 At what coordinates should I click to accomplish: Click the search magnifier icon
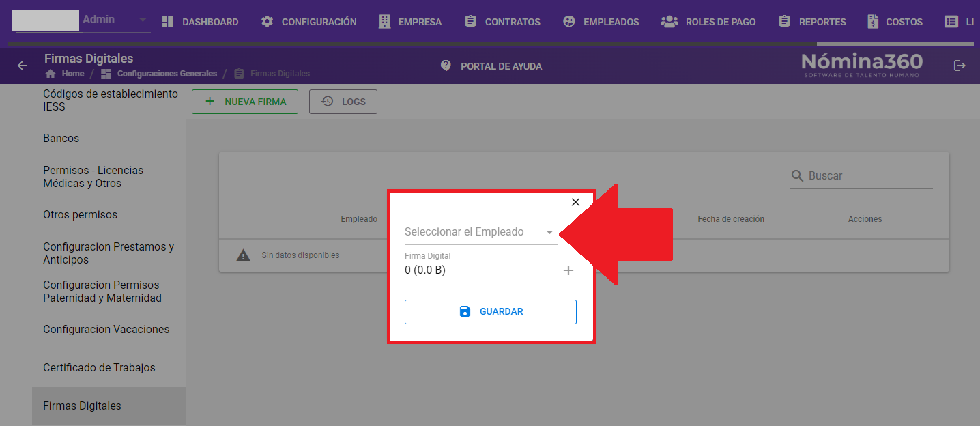pyautogui.click(x=797, y=175)
